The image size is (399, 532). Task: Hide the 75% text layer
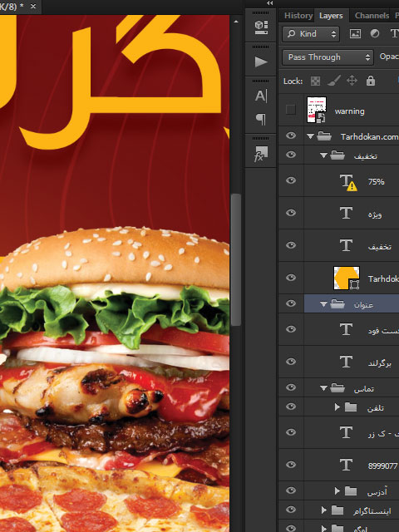click(x=291, y=180)
